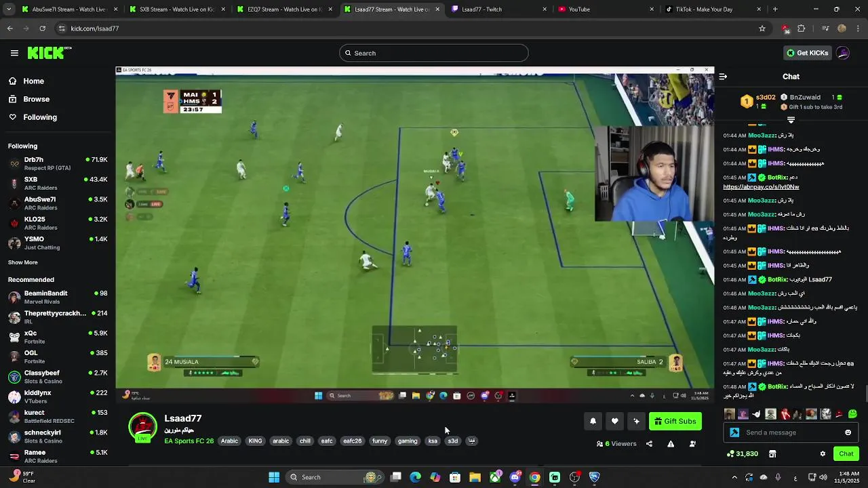The width and height of the screenshot is (868, 488).
Task: Select the KING tag
Action: [255, 441]
